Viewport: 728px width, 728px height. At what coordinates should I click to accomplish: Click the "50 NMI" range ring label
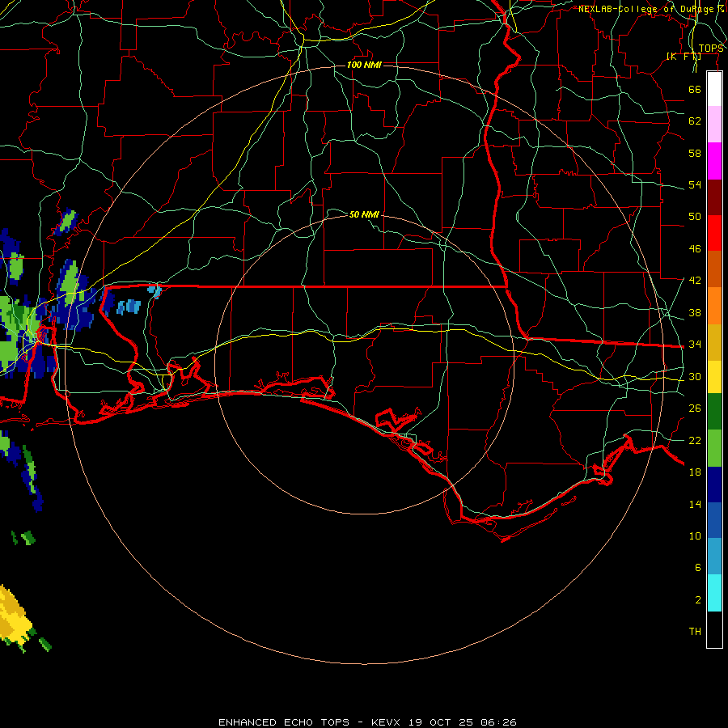point(364,214)
